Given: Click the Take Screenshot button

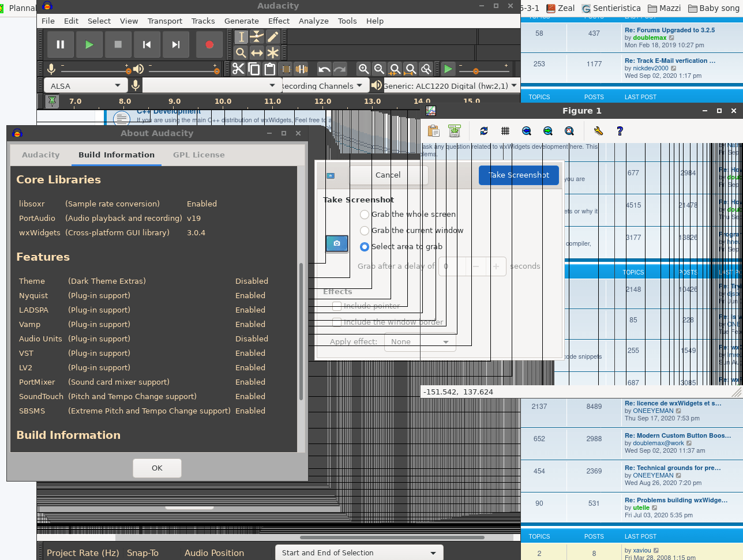Looking at the screenshot, I should 519,175.
